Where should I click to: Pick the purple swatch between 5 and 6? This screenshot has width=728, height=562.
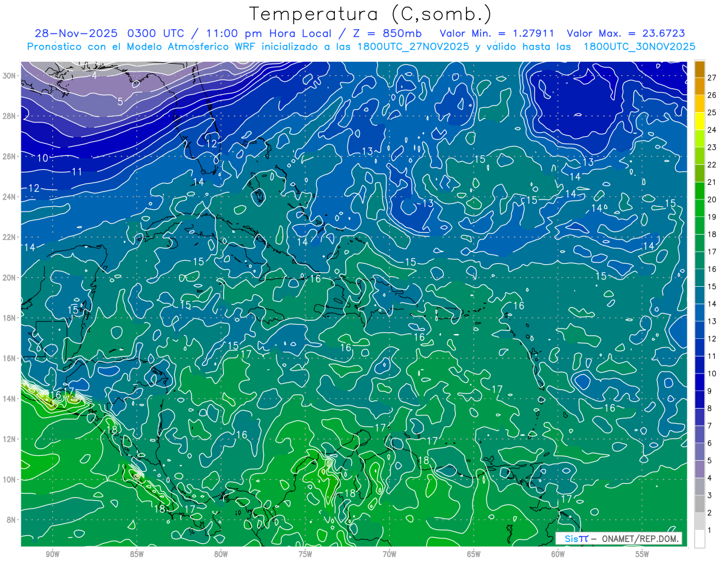coord(699,452)
